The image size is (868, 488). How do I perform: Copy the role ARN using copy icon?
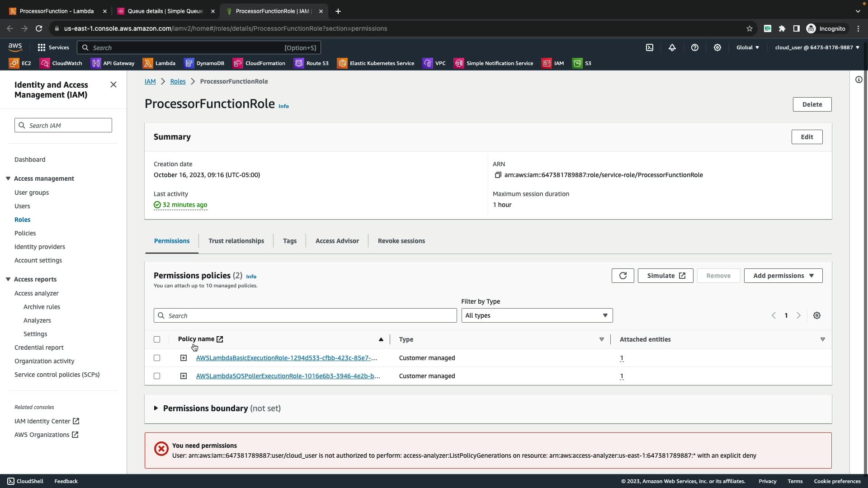click(498, 175)
